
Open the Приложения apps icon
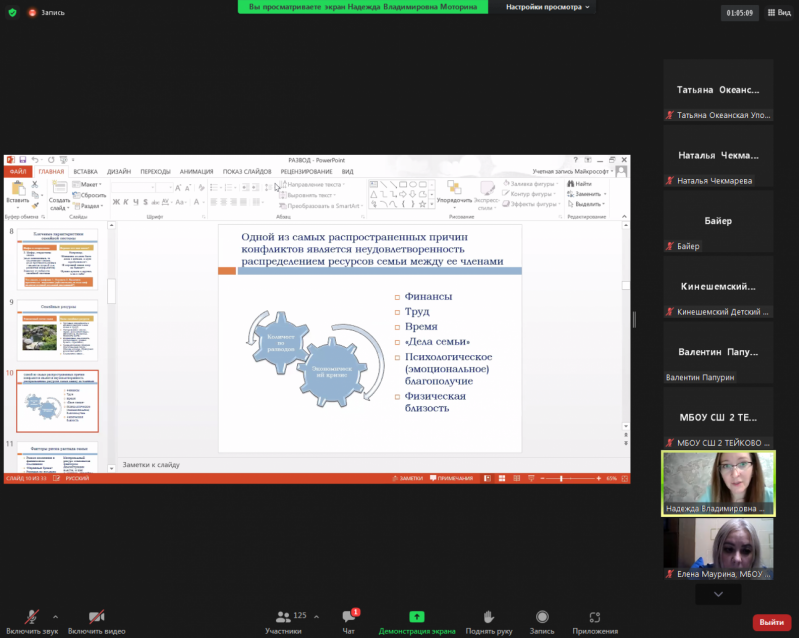click(595, 620)
